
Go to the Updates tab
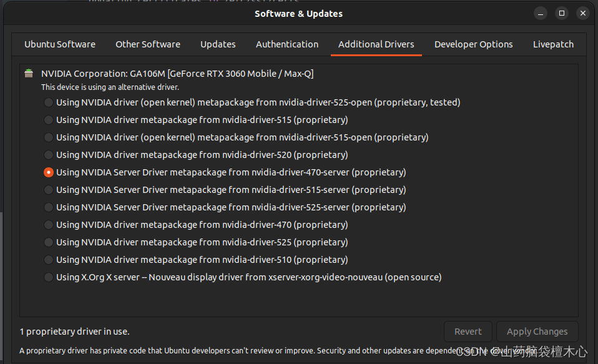pyautogui.click(x=218, y=44)
